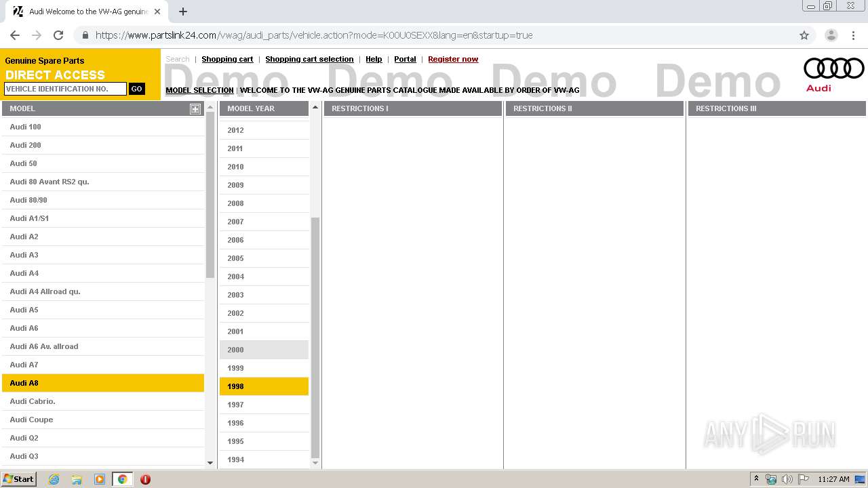The image size is (868, 488).
Task: Click the black GO button
Action: point(137,89)
